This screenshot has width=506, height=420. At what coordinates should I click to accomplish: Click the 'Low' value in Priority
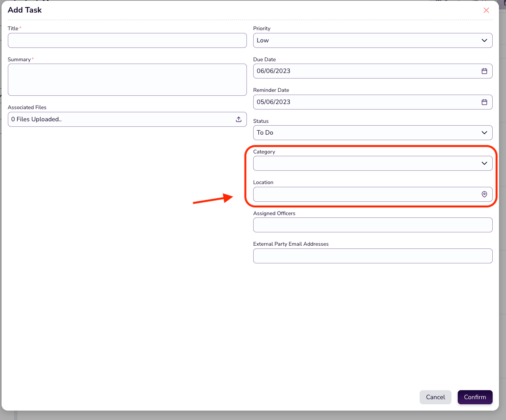[263, 40]
